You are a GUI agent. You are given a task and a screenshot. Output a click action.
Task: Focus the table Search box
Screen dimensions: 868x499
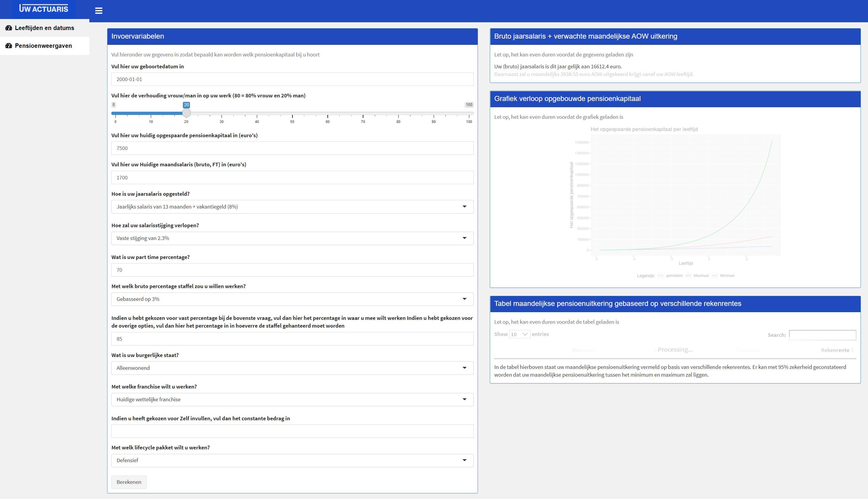click(822, 335)
